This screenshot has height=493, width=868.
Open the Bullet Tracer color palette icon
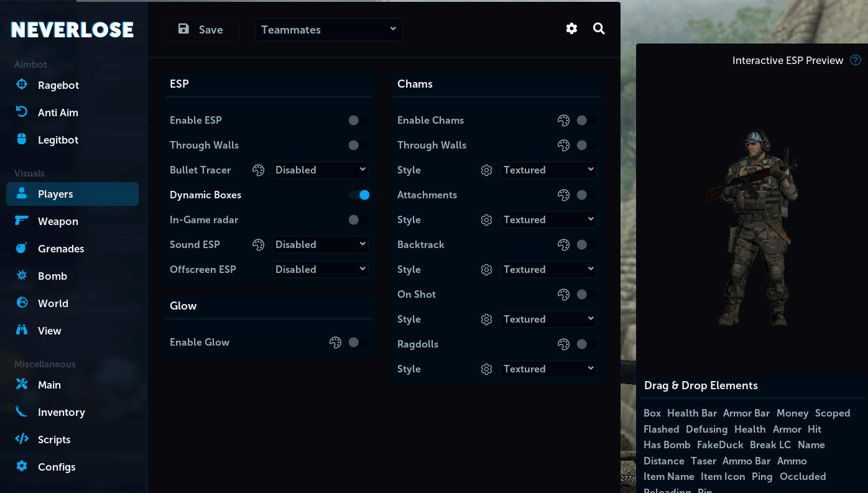pos(259,170)
